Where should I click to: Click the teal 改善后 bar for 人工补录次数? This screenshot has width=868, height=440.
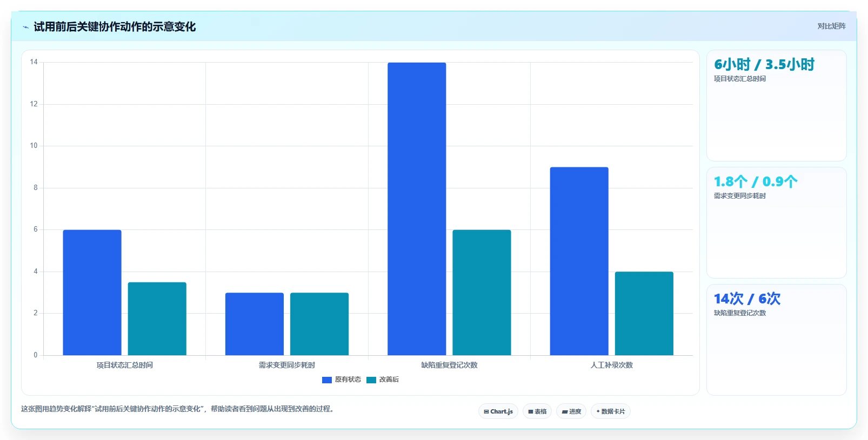tap(644, 313)
